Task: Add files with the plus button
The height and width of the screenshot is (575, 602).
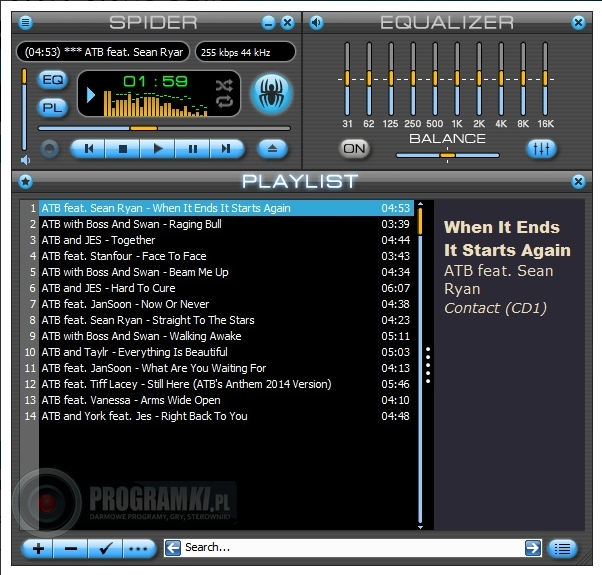Action: (38, 549)
